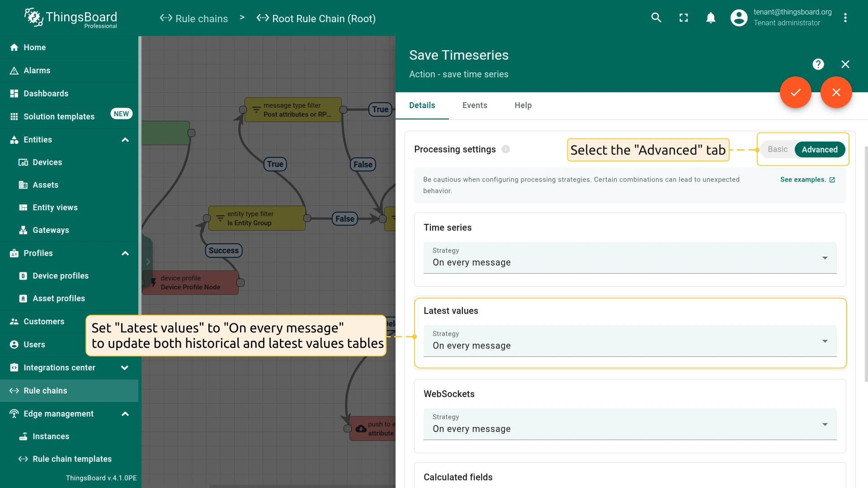Open the Time series Strategy dropdown
Viewport: 868px width, 488px height.
[x=630, y=258]
